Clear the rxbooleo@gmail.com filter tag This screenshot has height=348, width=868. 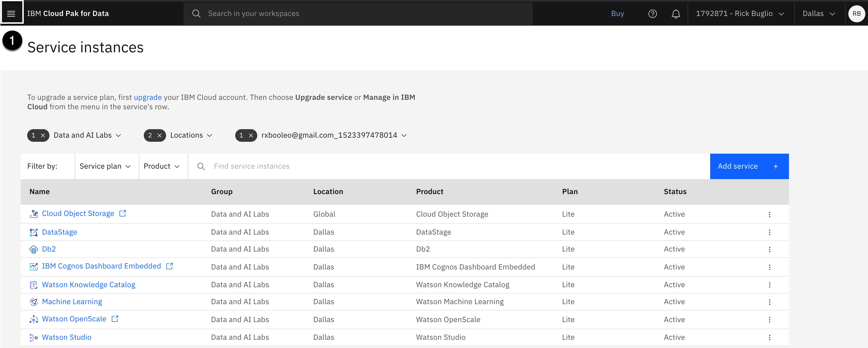(x=251, y=135)
